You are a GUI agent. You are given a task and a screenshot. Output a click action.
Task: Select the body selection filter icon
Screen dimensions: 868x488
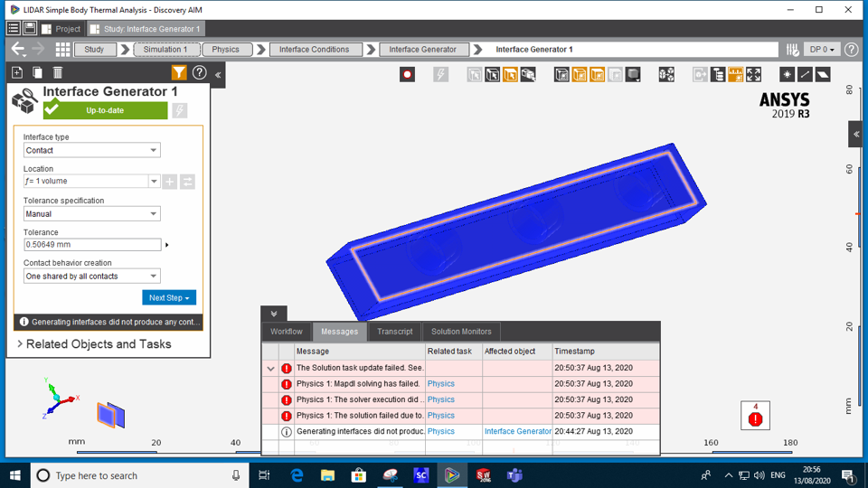(528, 74)
